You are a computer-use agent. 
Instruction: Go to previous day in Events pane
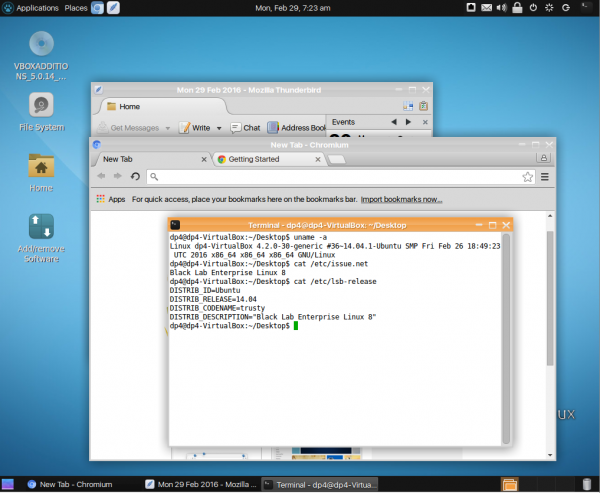pos(394,122)
